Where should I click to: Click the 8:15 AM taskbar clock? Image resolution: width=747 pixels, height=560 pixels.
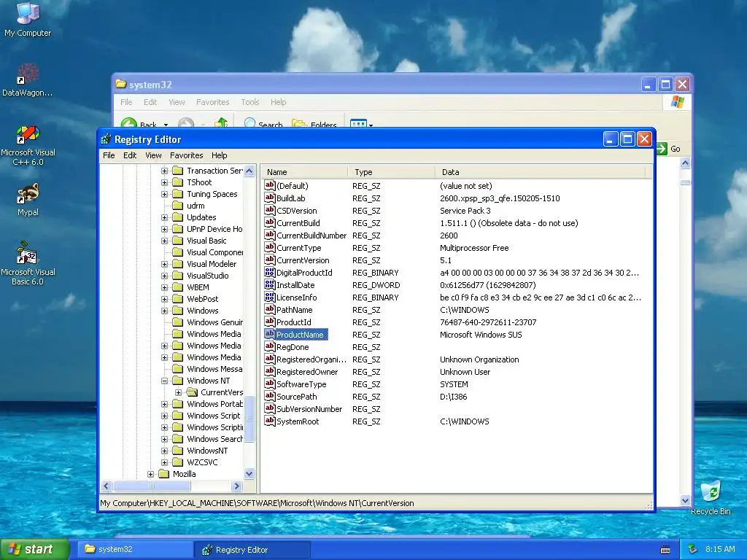pyautogui.click(x=720, y=549)
